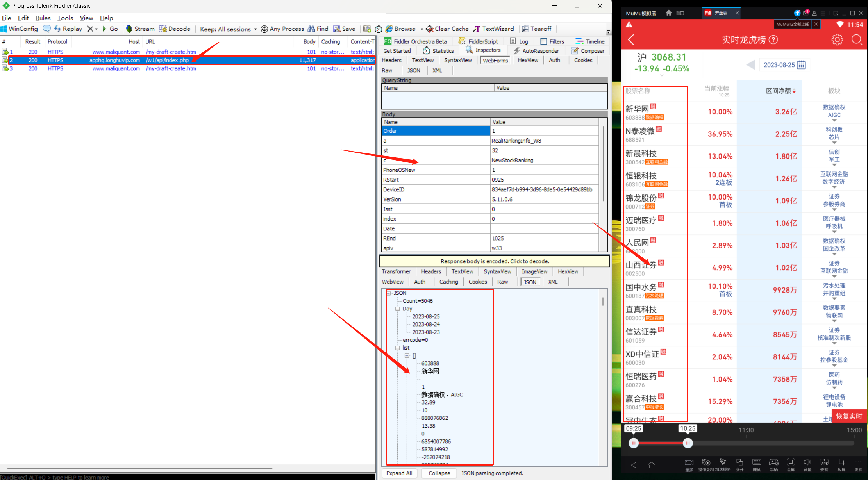Open search magnifier in 开盘啦 app

pyautogui.click(x=857, y=39)
